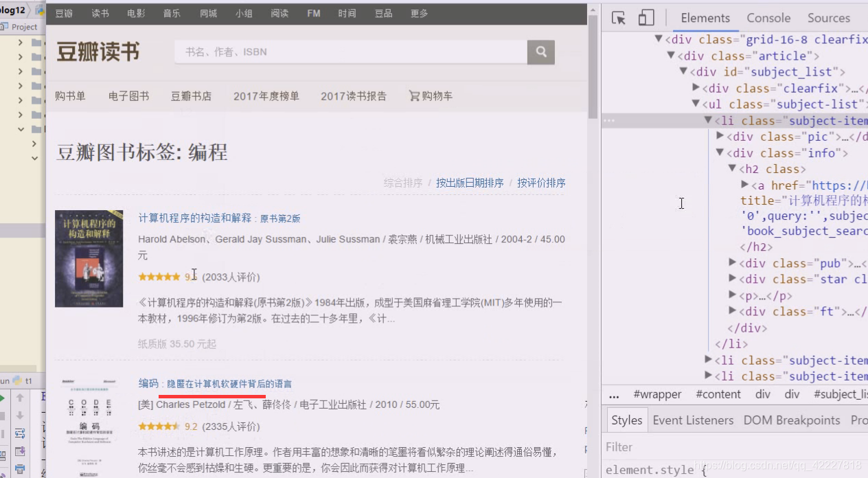This screenshot has height=478, width=868.
Task: Click the down arrow icon in the PyCharm run panel
Action: (20, 416)
